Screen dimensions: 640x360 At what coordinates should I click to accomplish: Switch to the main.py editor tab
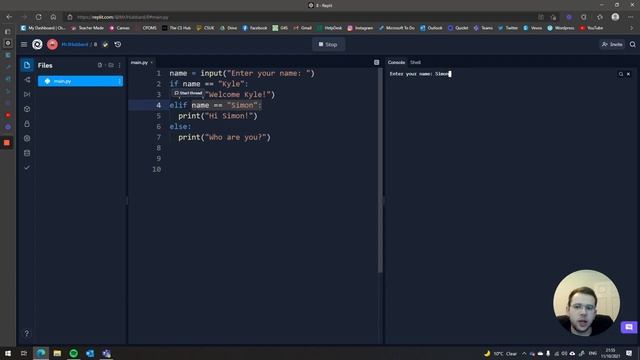tap(141, 62)
